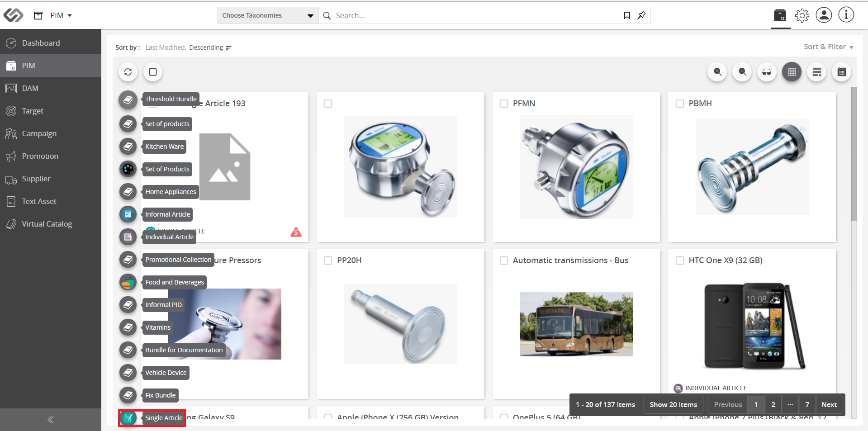Image resolution: width=868 pixels, height=431 pixels.
Task: Click the bookmark icon in search bar
Action: click(626, 15)
